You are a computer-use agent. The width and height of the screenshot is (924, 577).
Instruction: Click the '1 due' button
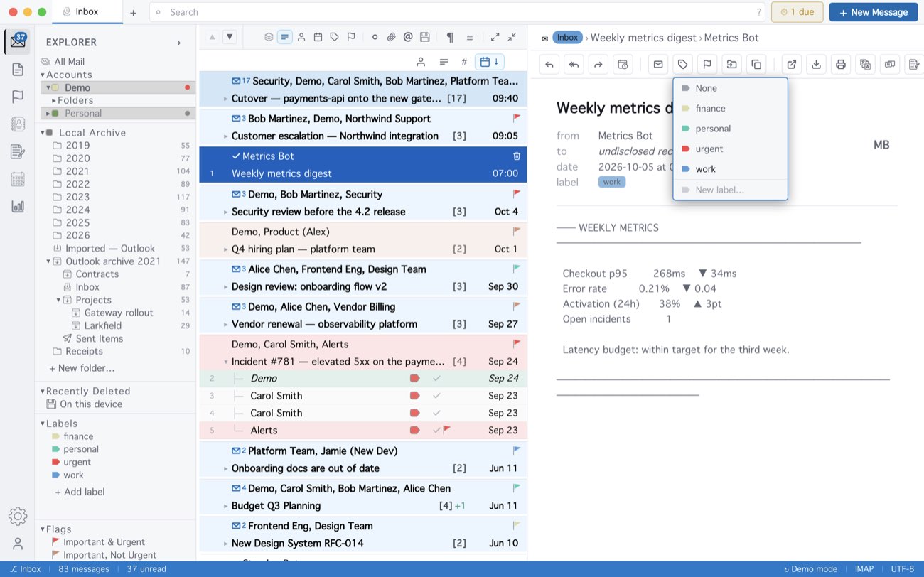[x=797, y=12]
